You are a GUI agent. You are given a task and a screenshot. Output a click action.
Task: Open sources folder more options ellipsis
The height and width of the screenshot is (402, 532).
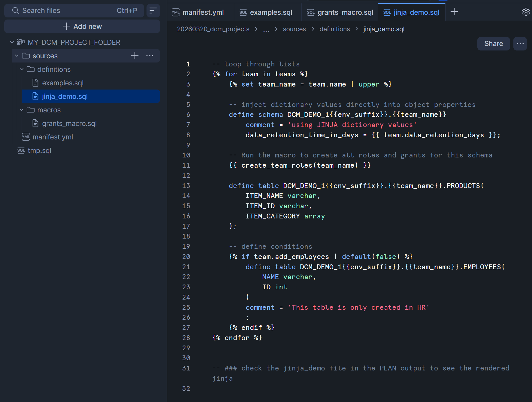pos(150,56)
